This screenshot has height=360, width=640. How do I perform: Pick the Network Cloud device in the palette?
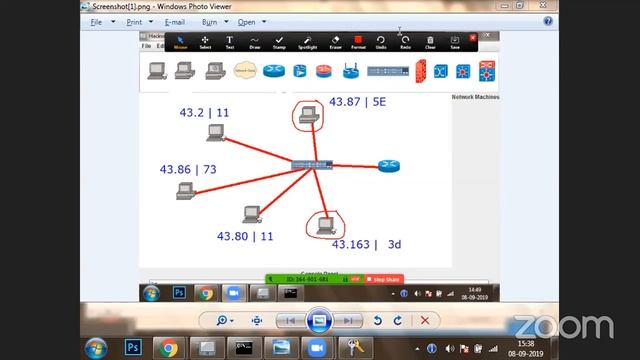click(x=245, y=71)
